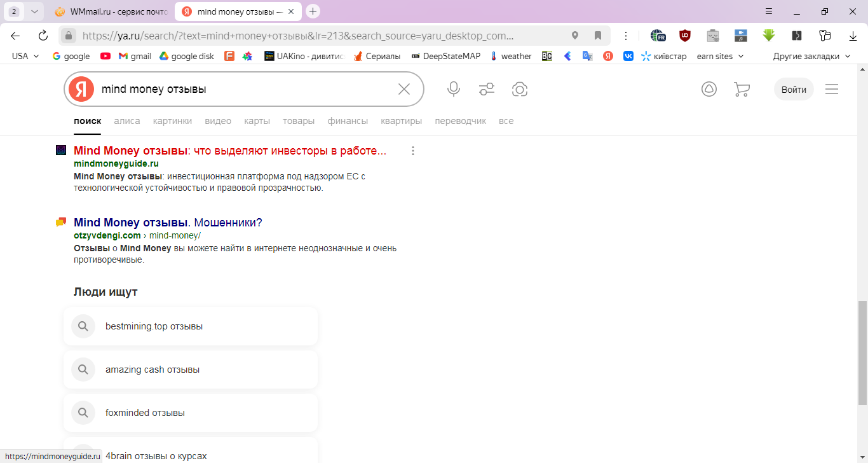Open the gmail bookmark
Image resolution: width=868 pixels, height=463 pixels.
[135, 56]
